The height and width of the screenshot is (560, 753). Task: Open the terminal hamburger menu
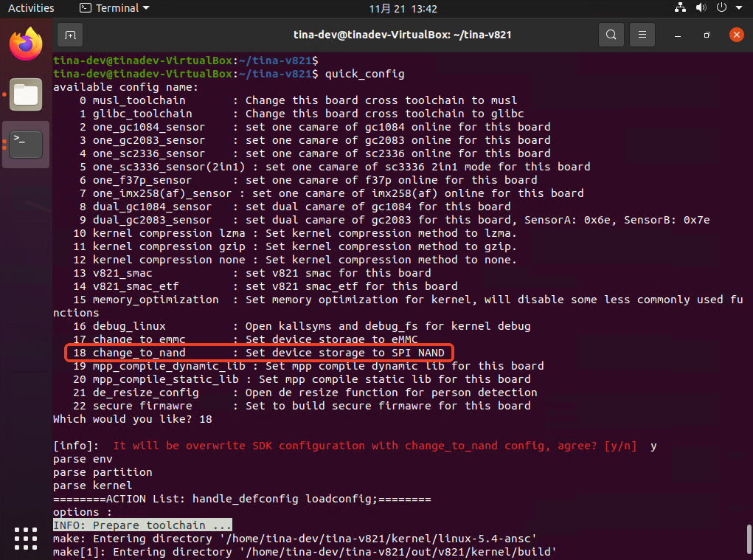click(x=642, y=35)
